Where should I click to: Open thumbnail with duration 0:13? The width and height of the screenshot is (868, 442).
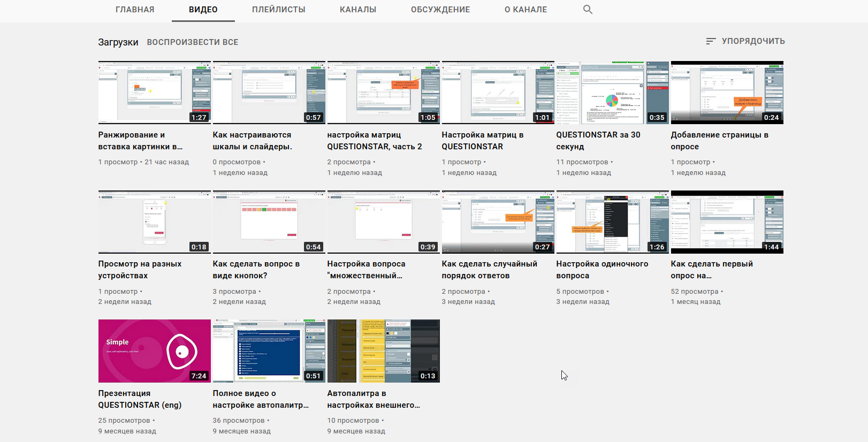click(x=384, y=351)
